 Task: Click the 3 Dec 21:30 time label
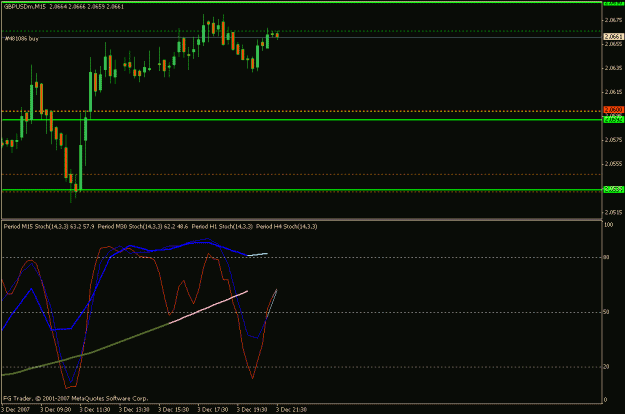291,409
